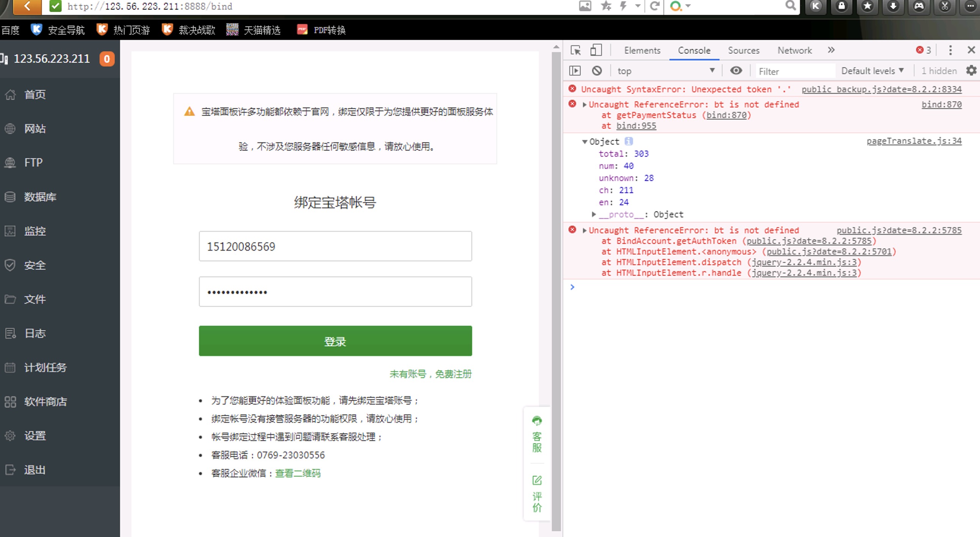Expand the __proto__ Object entry
Viewport: 980px width, 537px height.
pos(594,214)
